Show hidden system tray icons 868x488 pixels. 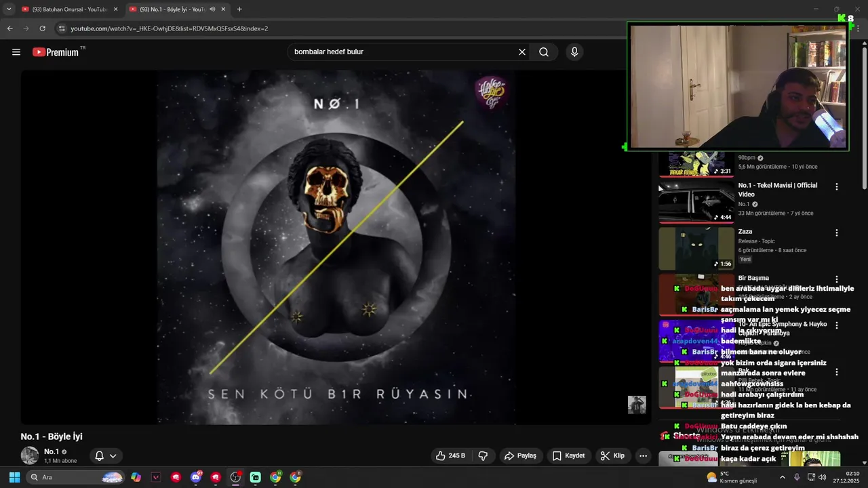(782, 477)
